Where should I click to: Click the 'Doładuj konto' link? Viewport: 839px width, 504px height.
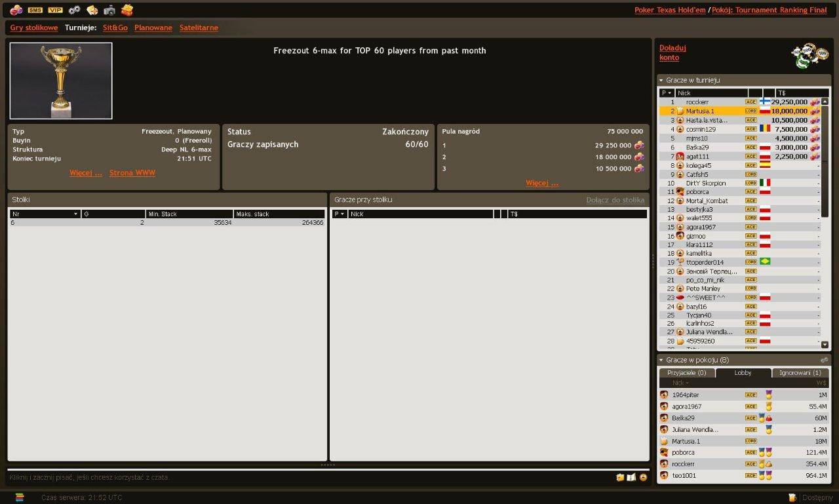click(x=672, y=52)
